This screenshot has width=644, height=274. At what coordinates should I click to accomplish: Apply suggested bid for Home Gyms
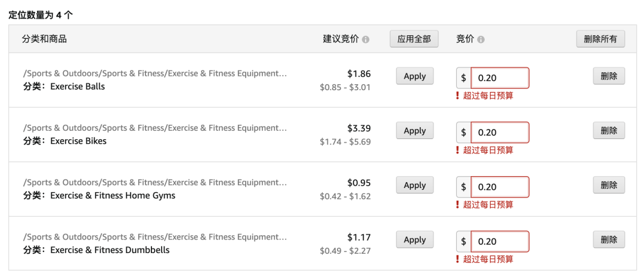click(x=414, y=185)
